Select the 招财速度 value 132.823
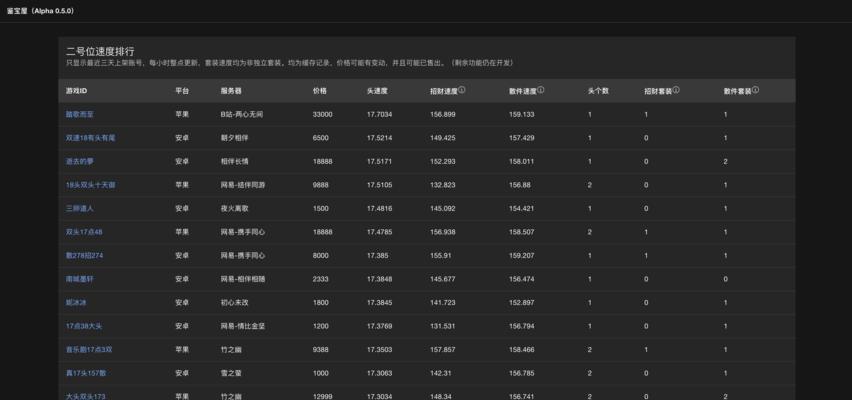Image resolution: width=852 pixels, height=400 pixels. pyautogui.click(x=442, y=185)
